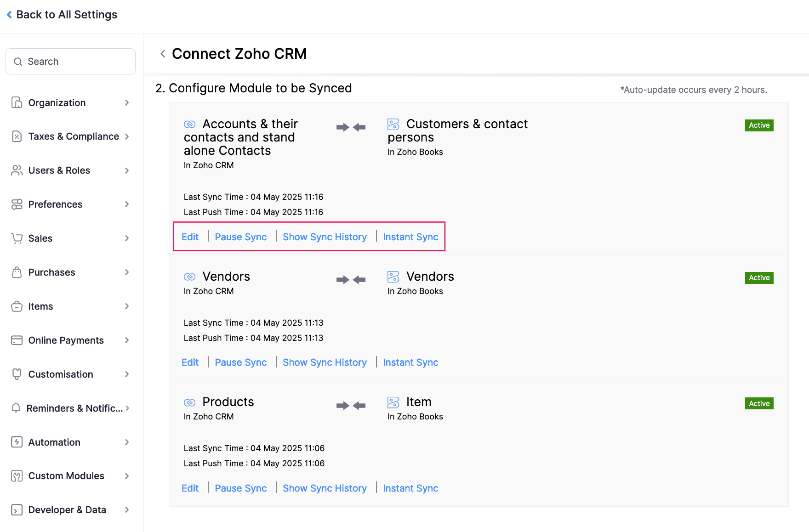Click the back arrow beside Connect Zoho CRM
Screen dimensions: 809x532
pos(163,54)
